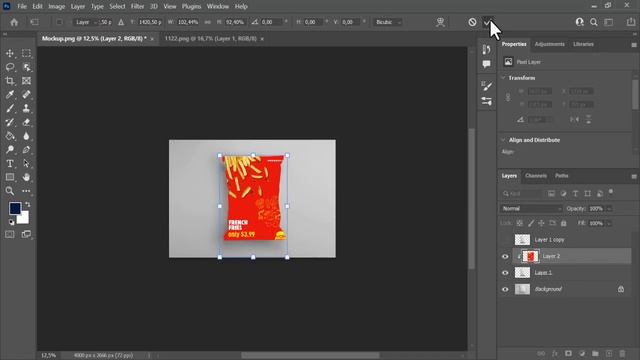Click the background color swatch
Screen dimensions: 640x360
tap(23, 218)
